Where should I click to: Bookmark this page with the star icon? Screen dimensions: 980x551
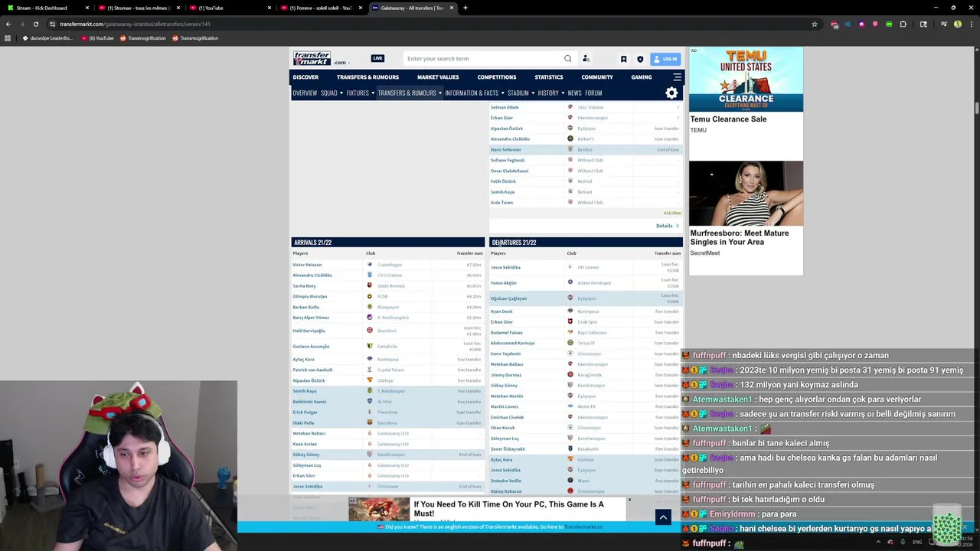815,24
